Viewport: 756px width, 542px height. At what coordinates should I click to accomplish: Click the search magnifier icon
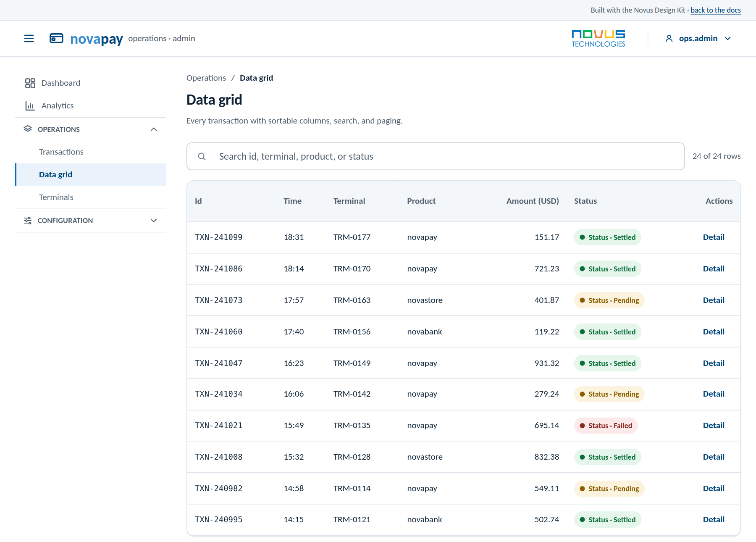(202, 156)
